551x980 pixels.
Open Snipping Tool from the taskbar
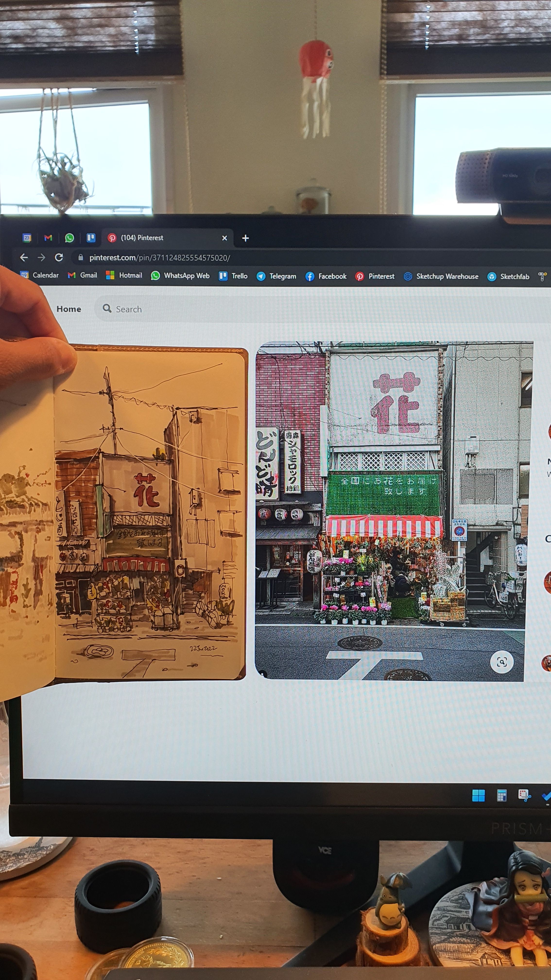[x=524, y=795]
